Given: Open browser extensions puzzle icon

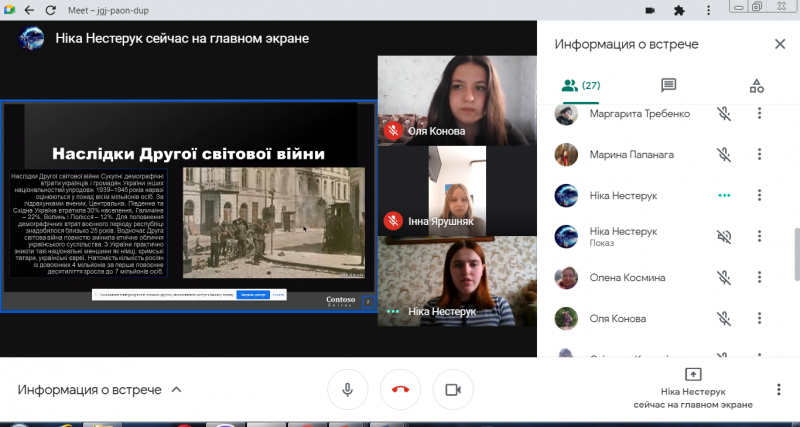Looking at the screenshot, I should pyautogui.click(x=679, y=10).
